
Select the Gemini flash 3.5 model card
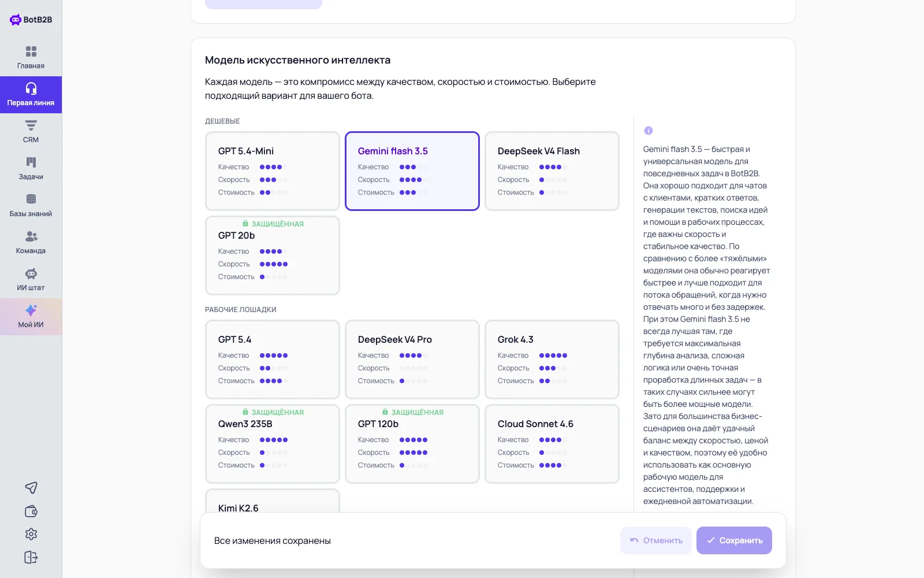[412, 171]
